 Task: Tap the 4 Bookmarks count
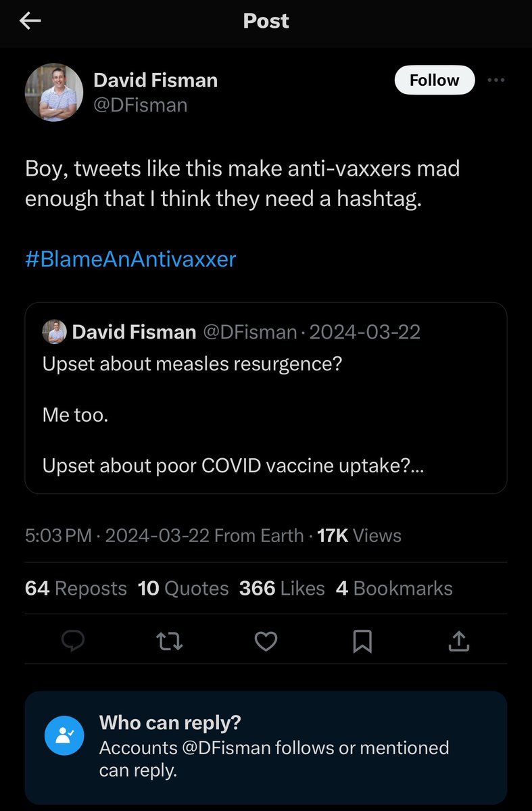394,588
